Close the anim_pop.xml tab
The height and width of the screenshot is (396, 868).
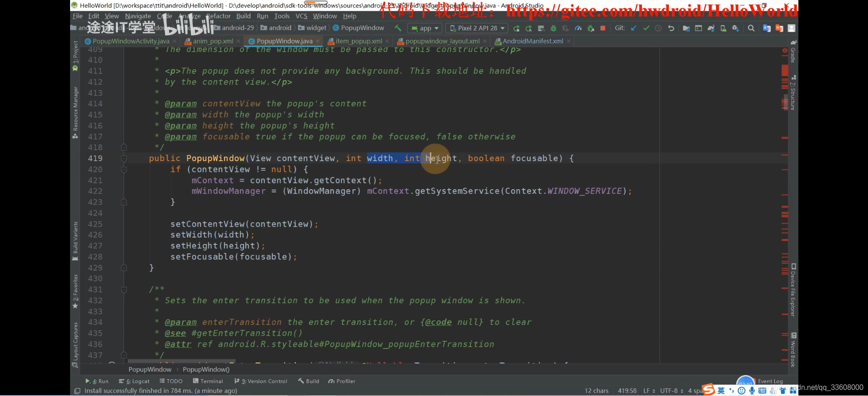[x=239, y=41]
